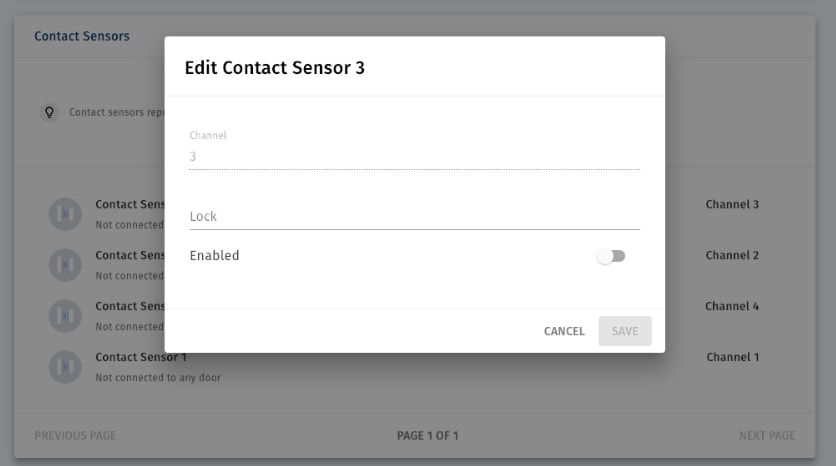This screenshot has height=466, width=836.
Task: Go to the Next Page
Action: [x=767, y=436]
